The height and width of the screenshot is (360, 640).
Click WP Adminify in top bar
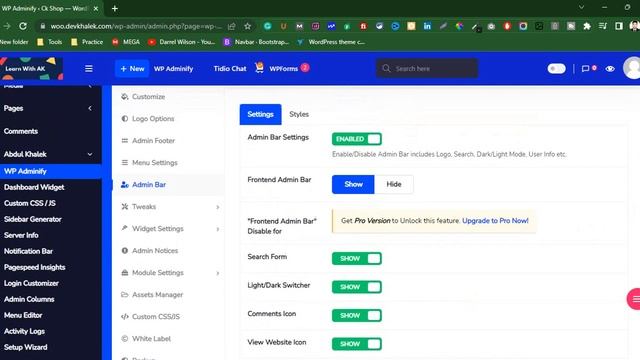tap(173, 69)
